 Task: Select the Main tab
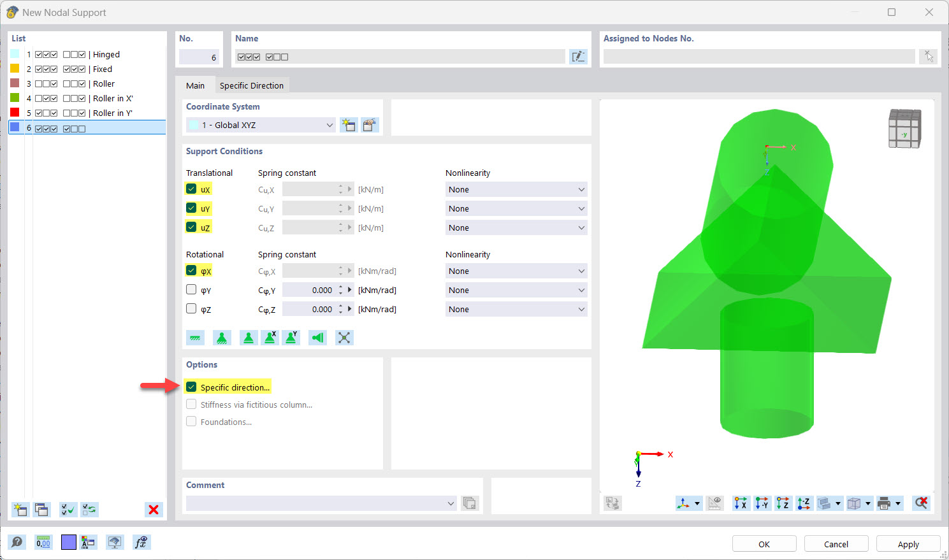pyautogui.click(x=195, y=85)
